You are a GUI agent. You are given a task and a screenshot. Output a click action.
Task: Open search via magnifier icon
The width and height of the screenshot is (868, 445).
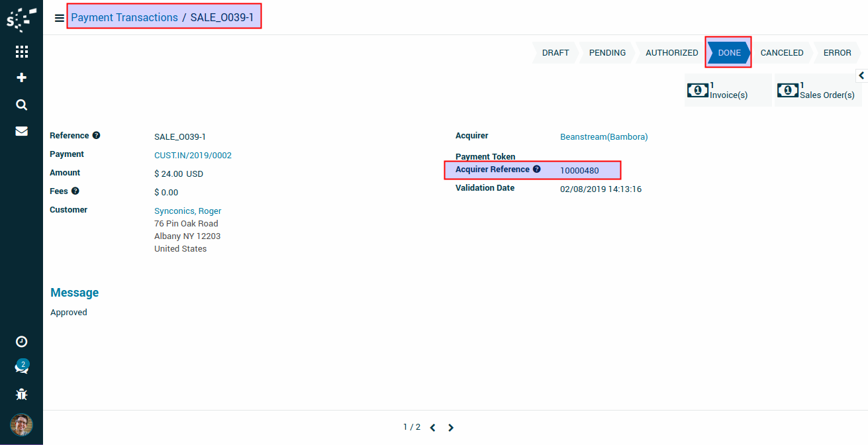[x=21, y=105]
